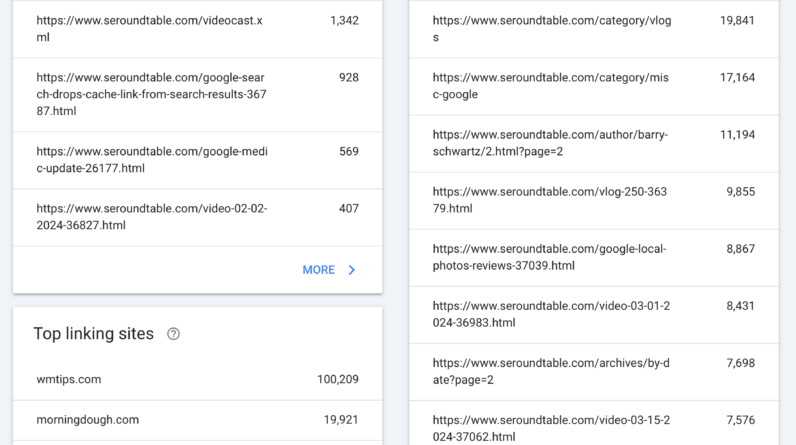Open the Top linking sites help icon
The height and width of the screenshot is (445, 796).
[x=173, y=334]
